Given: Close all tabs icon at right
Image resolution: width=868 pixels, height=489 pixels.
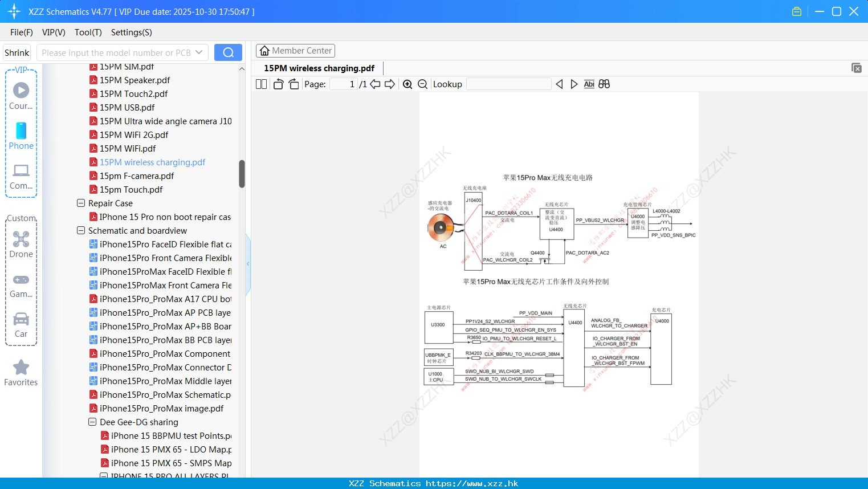Looking at the screenshot, I should 857,68.
